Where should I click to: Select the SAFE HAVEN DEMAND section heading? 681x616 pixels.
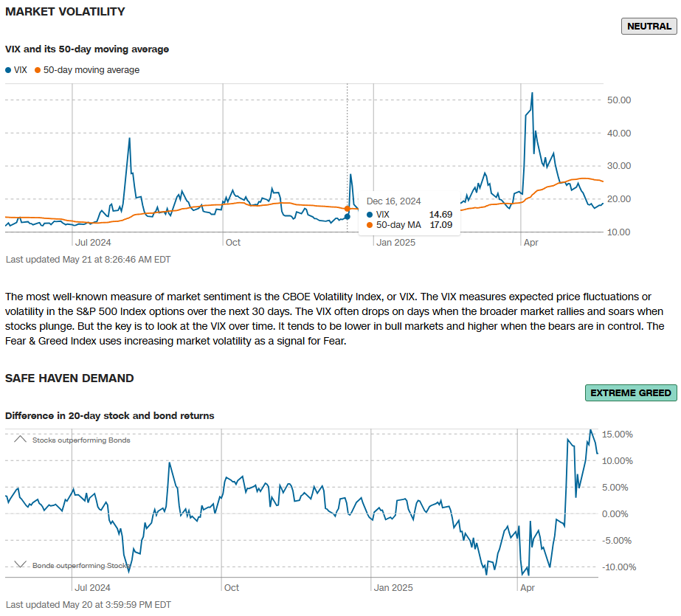(69, 378)
